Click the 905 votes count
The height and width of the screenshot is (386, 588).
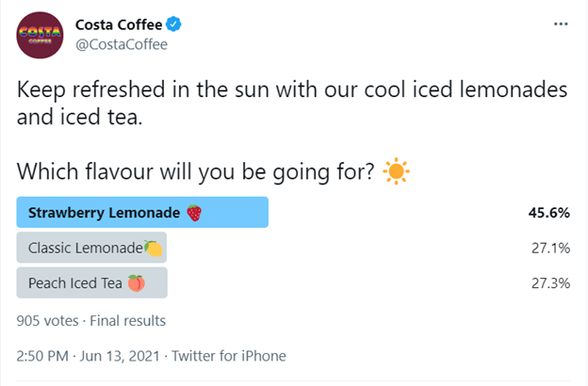coord(48,321)
